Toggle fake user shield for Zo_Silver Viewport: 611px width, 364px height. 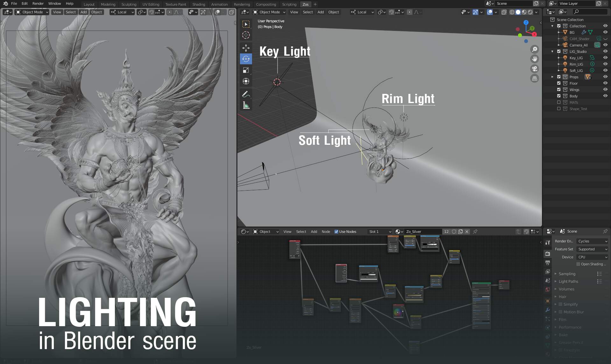tap(454, 232)
